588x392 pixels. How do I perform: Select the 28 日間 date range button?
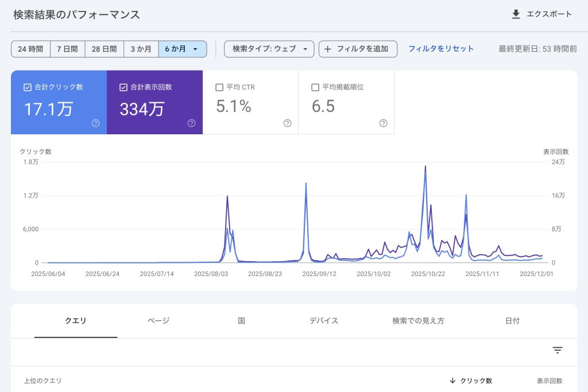pos(105,49)
